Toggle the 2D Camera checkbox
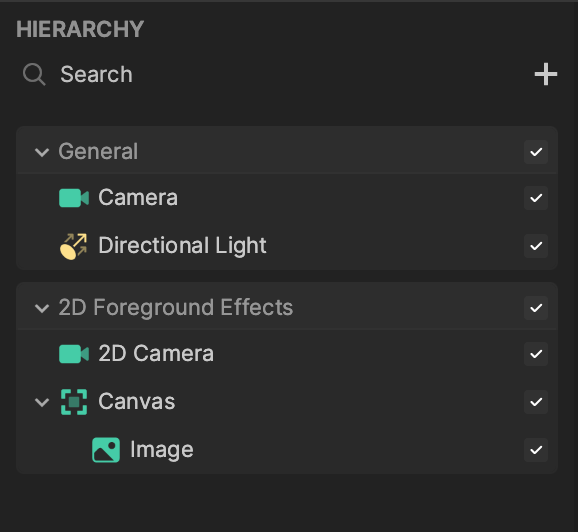Image resolution: width=578 pixels, height=532 pixels. coord(536,354)
